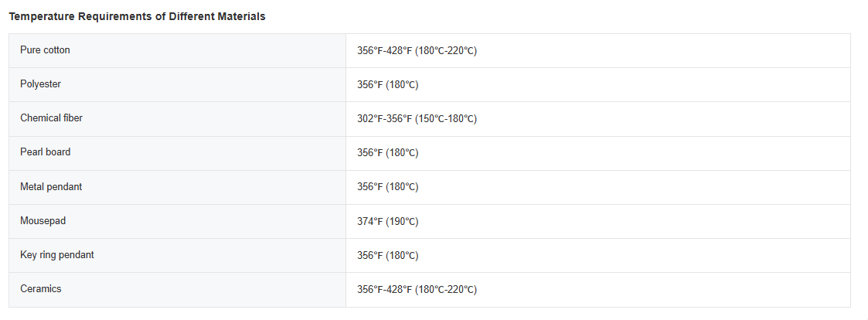The height and width of the screenshot is (320, 868).
Task: Click the '374°F (190°C)' temperature cell
Action: click(387, 222)
